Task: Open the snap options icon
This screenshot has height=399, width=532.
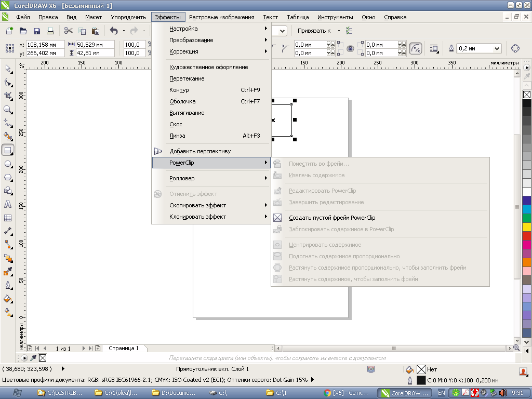Action: click(x=349, y=31)
